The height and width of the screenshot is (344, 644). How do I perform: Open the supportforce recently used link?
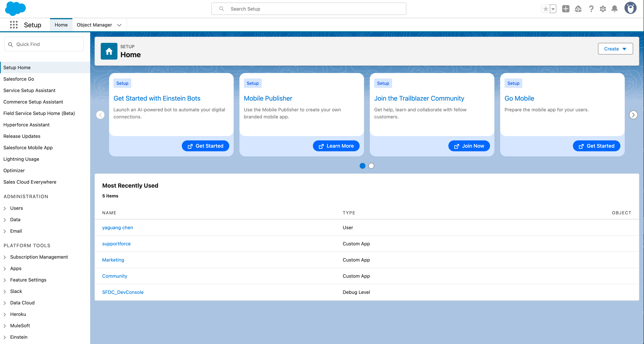pos(116,244)
